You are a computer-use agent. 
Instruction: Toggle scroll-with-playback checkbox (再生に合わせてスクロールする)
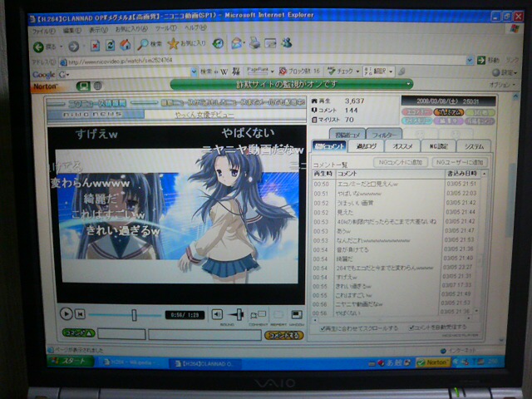coord(323,328)
